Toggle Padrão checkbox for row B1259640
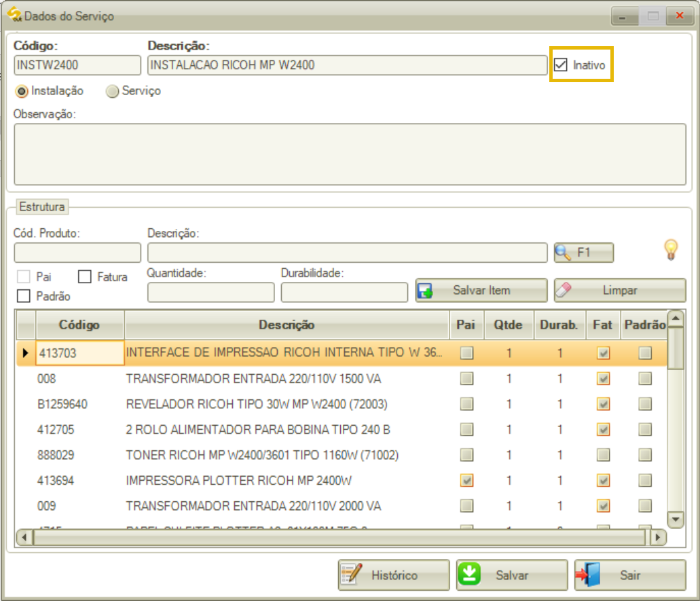Screen dimensions: 700x601 click(x=644, y=405)
